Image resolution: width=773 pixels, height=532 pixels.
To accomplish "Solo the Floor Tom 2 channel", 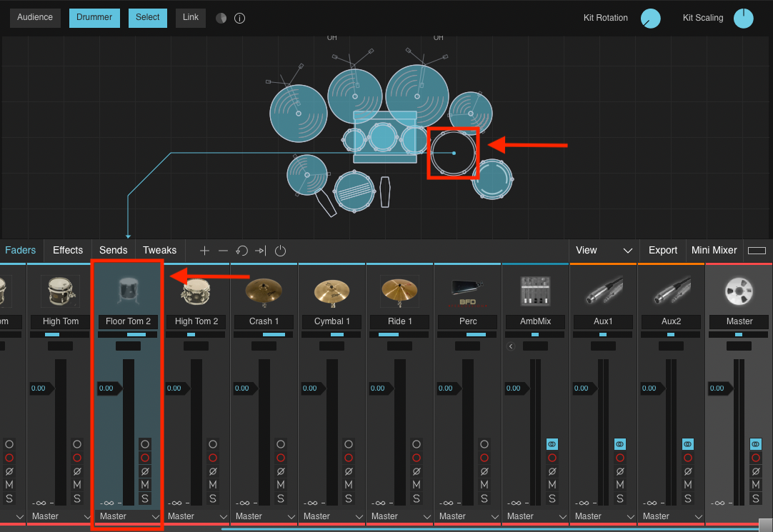I will (145, 498).
